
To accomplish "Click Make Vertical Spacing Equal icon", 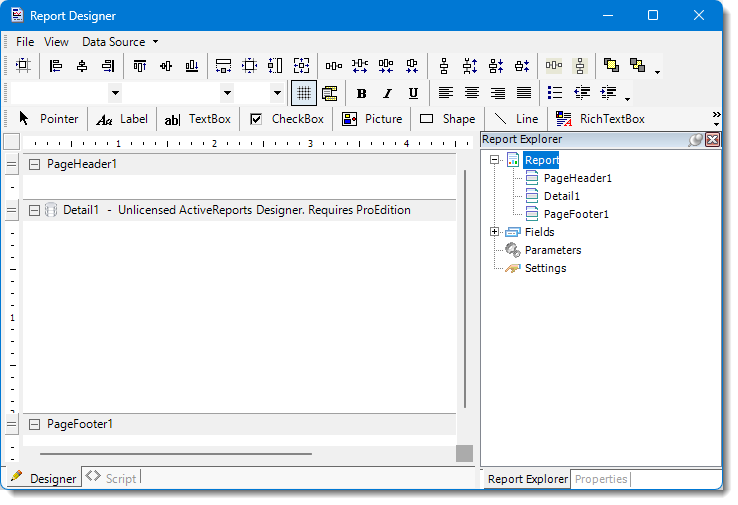I will coord(444,66).
